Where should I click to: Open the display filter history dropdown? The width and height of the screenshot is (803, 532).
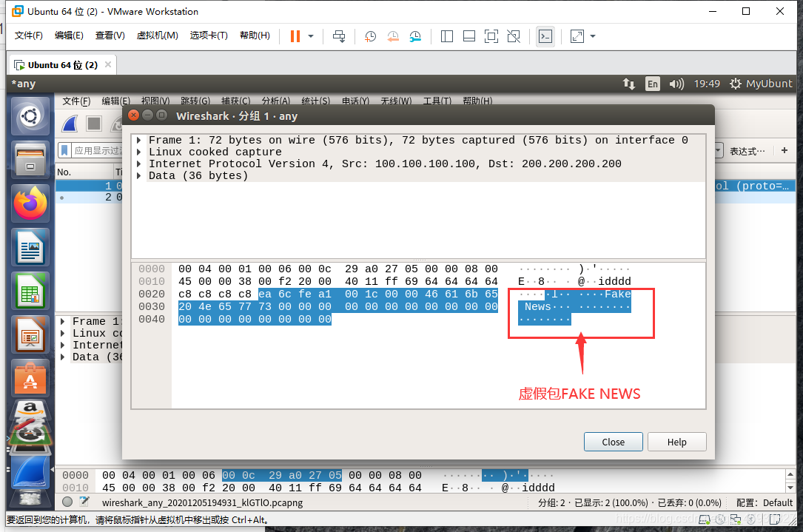(718, 150)
